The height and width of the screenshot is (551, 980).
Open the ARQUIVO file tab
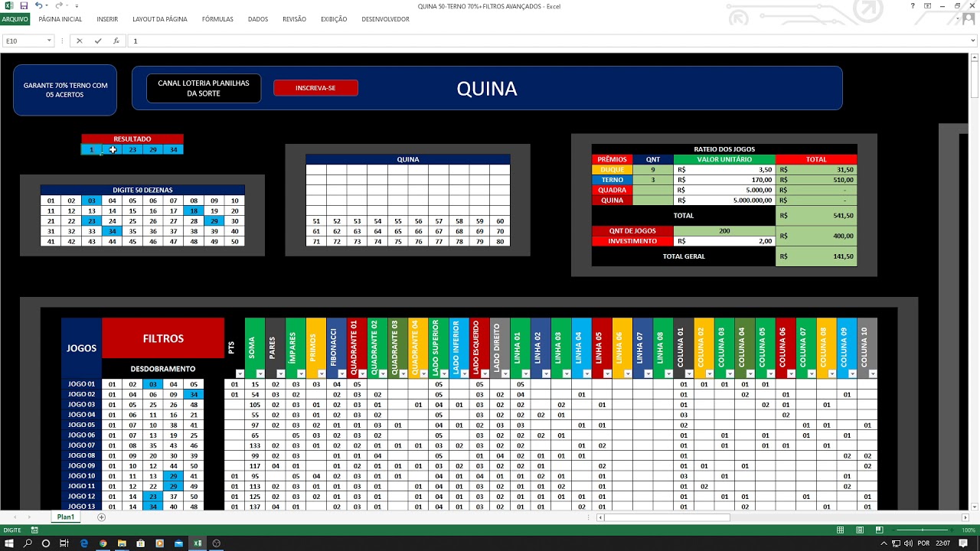[15, 19]
